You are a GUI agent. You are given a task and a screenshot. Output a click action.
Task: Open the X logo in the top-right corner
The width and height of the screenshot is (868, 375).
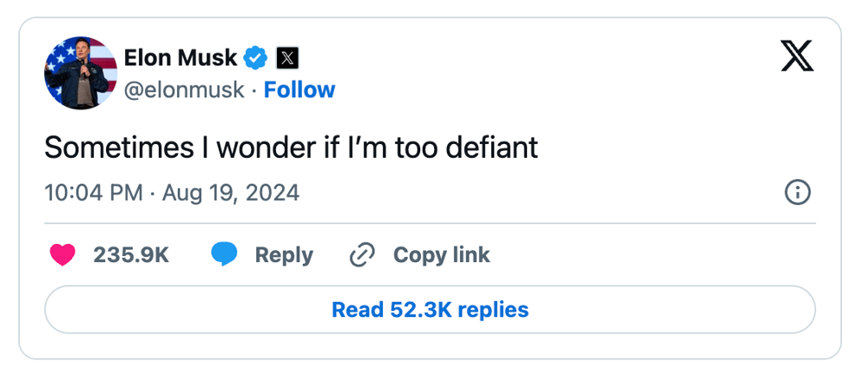tap(798, 56)
